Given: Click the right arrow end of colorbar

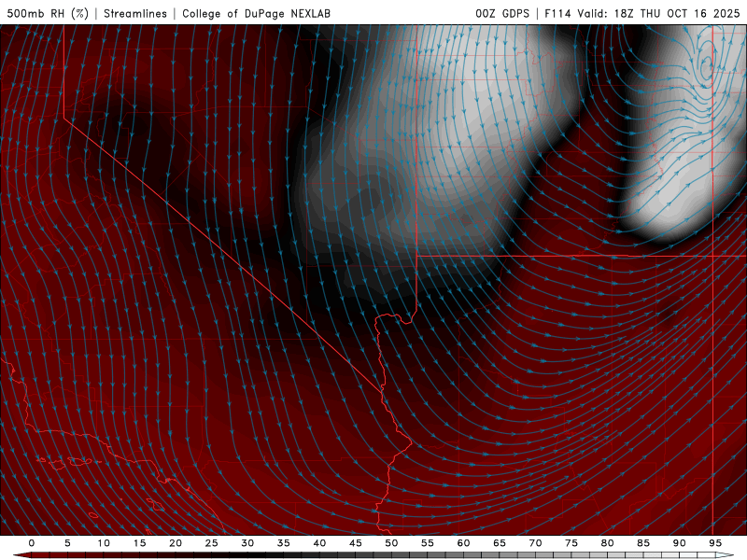Looking at the screenshot, I should 725,555.
